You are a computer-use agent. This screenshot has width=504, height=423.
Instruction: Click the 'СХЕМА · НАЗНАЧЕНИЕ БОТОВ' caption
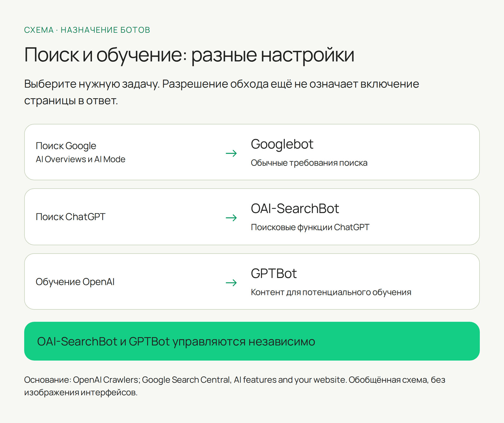click(87, 30)
